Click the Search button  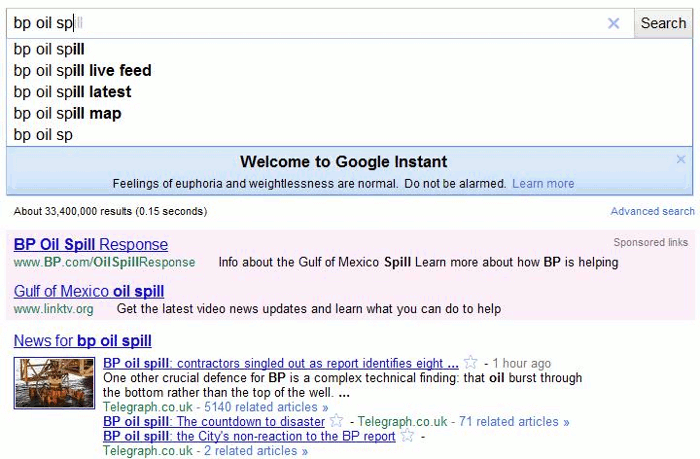click(663, 23)
